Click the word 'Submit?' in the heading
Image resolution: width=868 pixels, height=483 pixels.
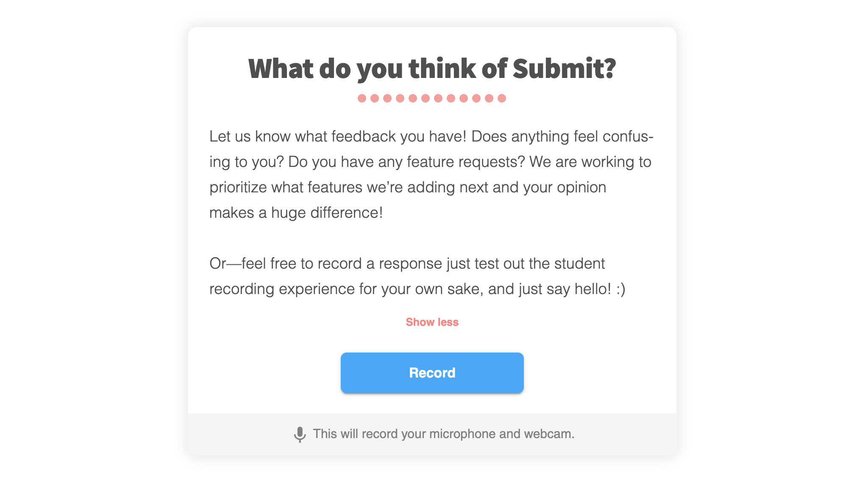tap(564, 69)
